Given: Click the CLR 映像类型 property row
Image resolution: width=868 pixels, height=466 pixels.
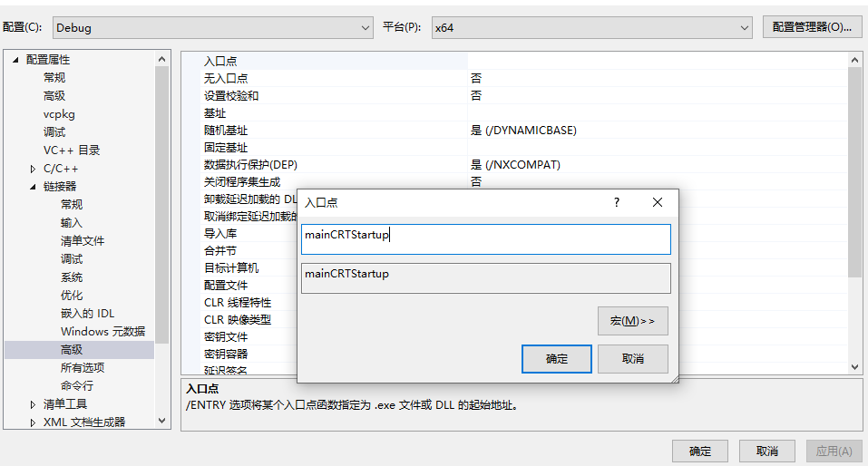Looking at the screenshot, I should pos(249,319).
